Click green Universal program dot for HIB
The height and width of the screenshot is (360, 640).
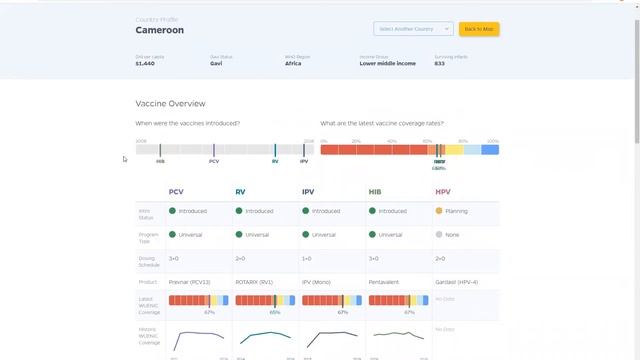click(372, 235)
